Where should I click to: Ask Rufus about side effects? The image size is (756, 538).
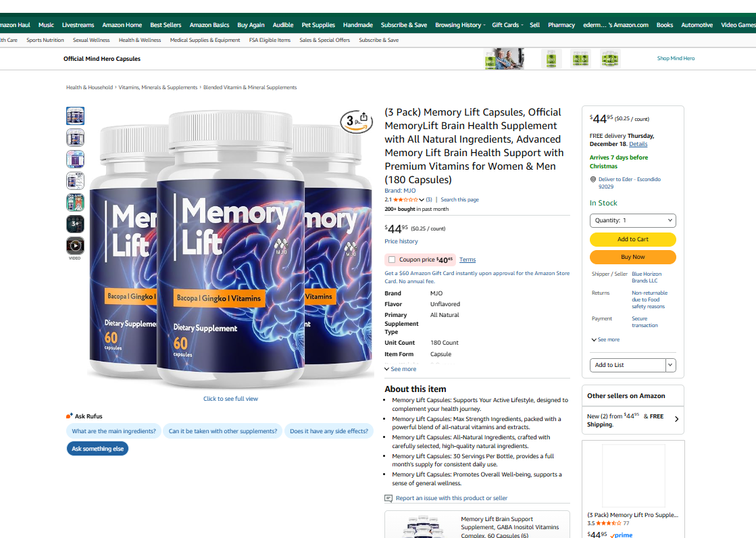point(329,431)
